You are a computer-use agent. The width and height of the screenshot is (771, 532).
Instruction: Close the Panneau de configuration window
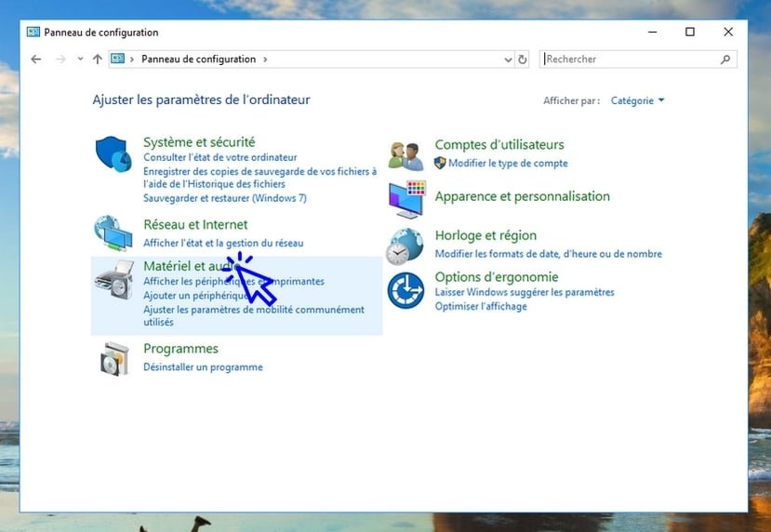(728, 32)
